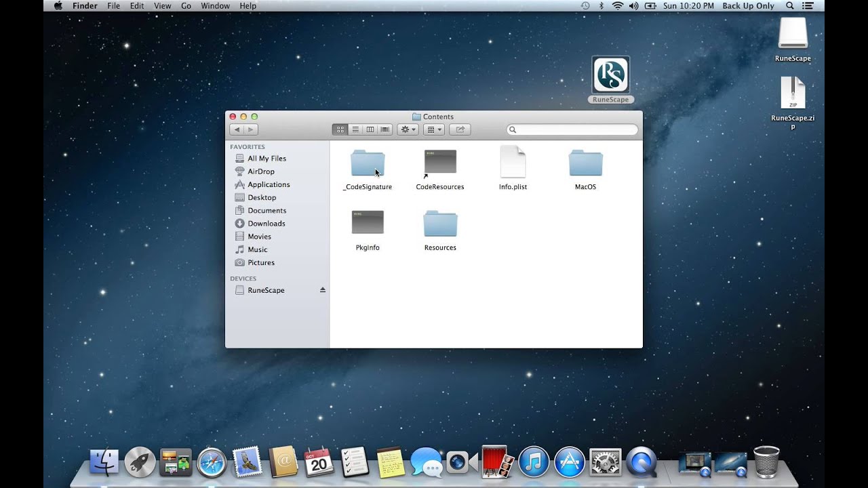The image size is (868, 488).
Task: Click the Share button in Finder toolbar
Action: pyautogui.click(x=460, y=129)
